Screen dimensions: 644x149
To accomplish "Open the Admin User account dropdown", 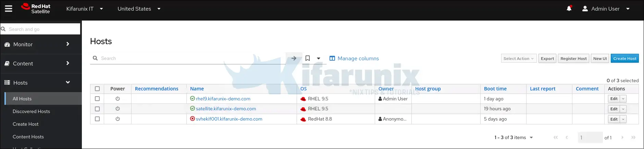I will click(x=606, y=9).
